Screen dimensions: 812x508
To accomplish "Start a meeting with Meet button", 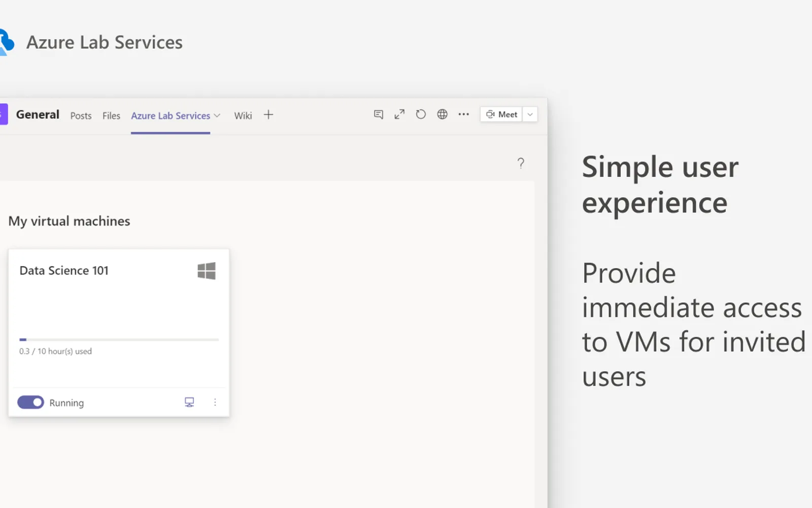I will pyautogui.click(x=501, y=114).
